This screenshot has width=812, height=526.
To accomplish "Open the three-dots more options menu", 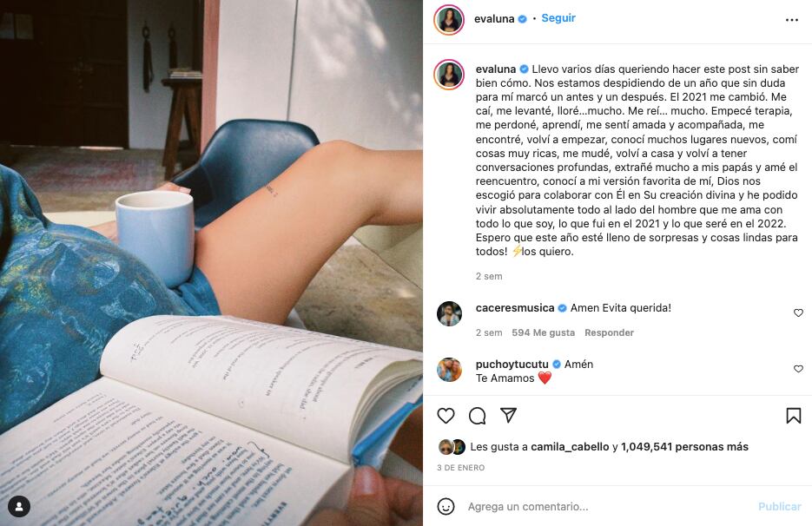I will coord(792,20).
